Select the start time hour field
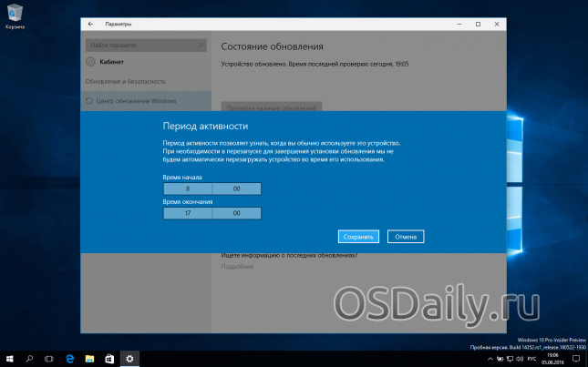 [187, 189]
